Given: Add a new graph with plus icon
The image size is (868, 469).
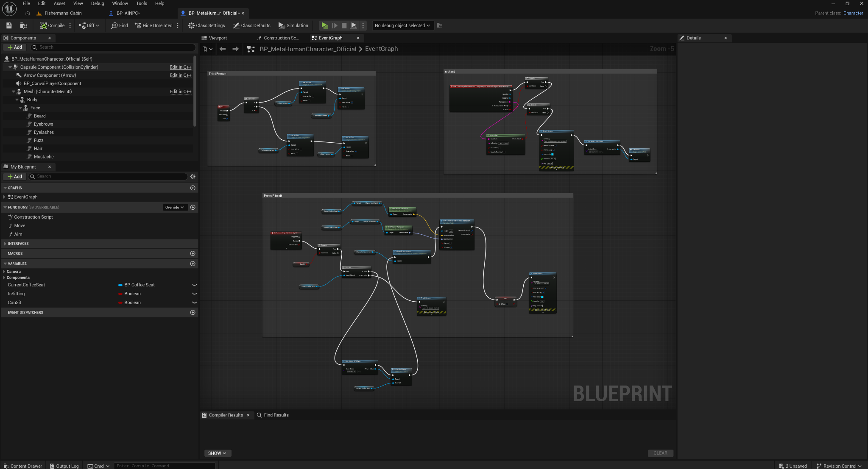Looking at the screenshot, I should tap(193, 188).
